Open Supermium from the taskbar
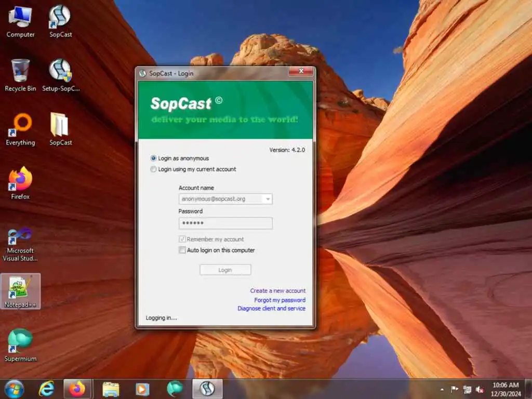Screen dimensions: 532x399 pos(175,389)
